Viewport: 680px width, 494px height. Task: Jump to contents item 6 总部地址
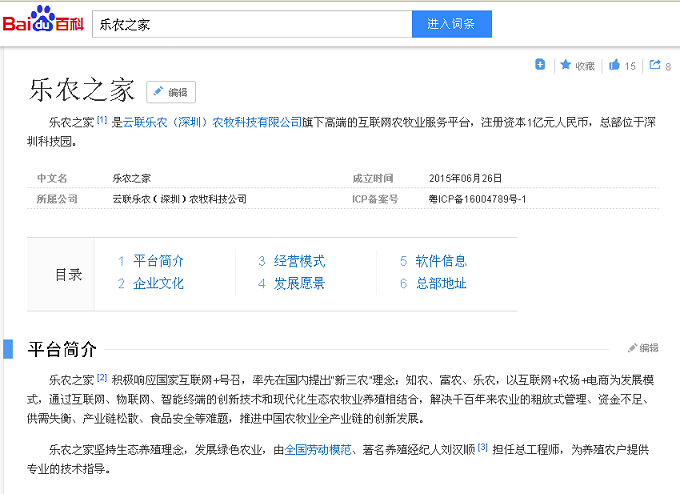pyautogui.click(x=441, y=283)
